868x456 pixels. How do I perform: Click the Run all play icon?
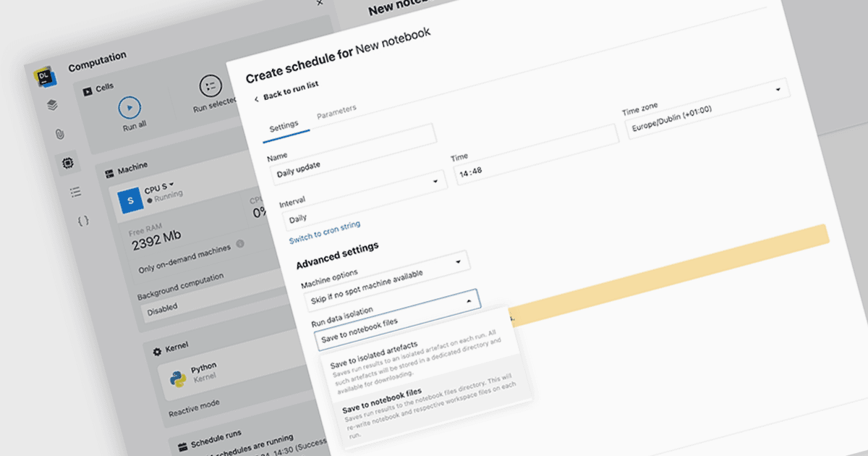pyautogui.click(x=129, y=108)
